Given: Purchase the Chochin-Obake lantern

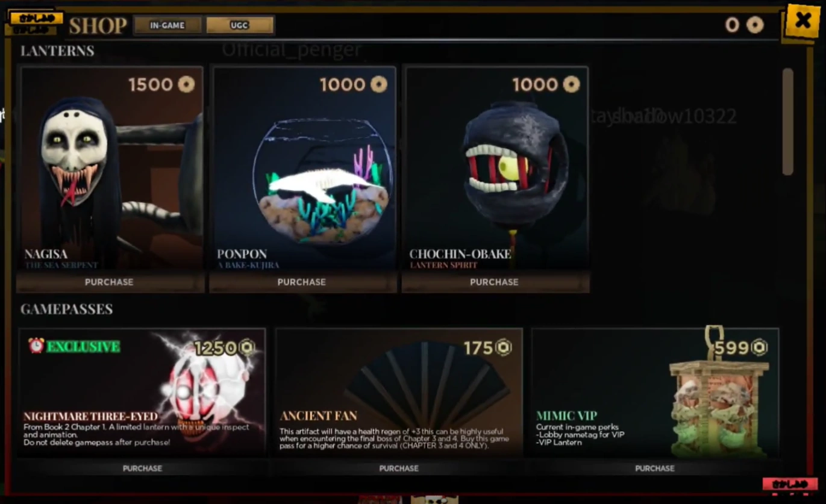Looking at the screenshot, I should click(495, 282).
